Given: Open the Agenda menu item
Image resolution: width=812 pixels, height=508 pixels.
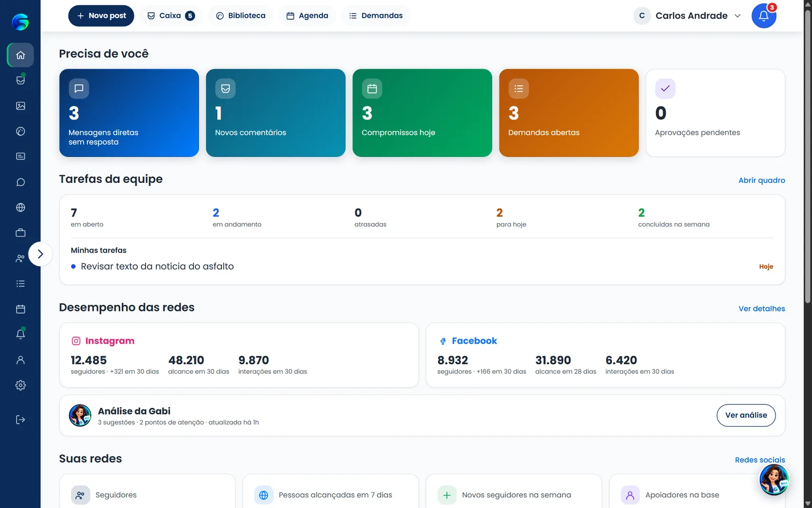Looking at the screenshot, I should coord(308,16).
